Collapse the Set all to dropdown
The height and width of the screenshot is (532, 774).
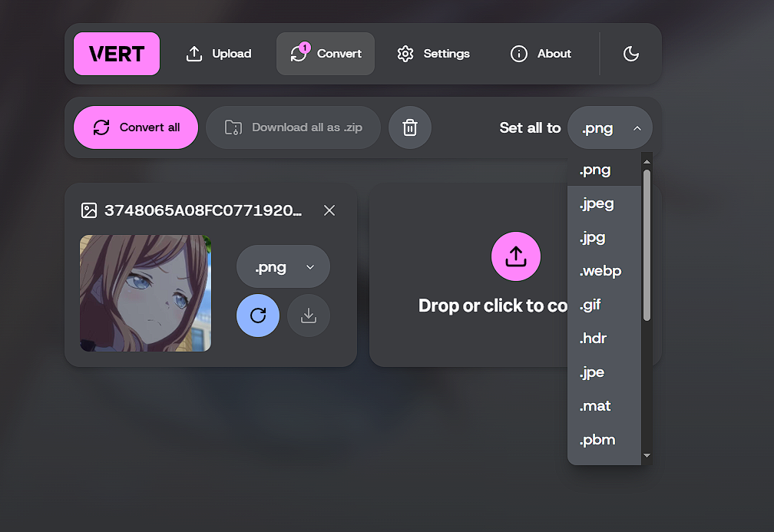point(610,127)
